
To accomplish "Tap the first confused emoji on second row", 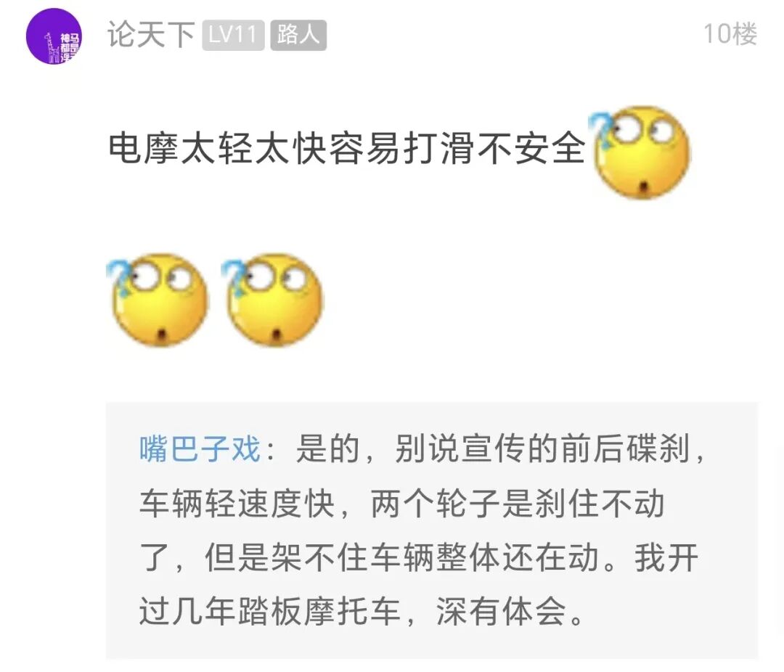I will pyautogui.click(x=158, y=300).
